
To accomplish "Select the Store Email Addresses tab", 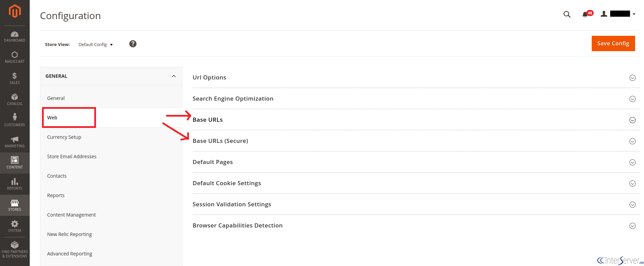I will pos(111,157).
